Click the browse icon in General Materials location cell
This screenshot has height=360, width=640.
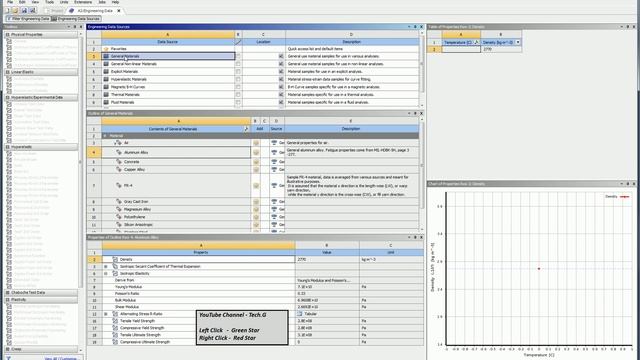click(x=281, y=56)
